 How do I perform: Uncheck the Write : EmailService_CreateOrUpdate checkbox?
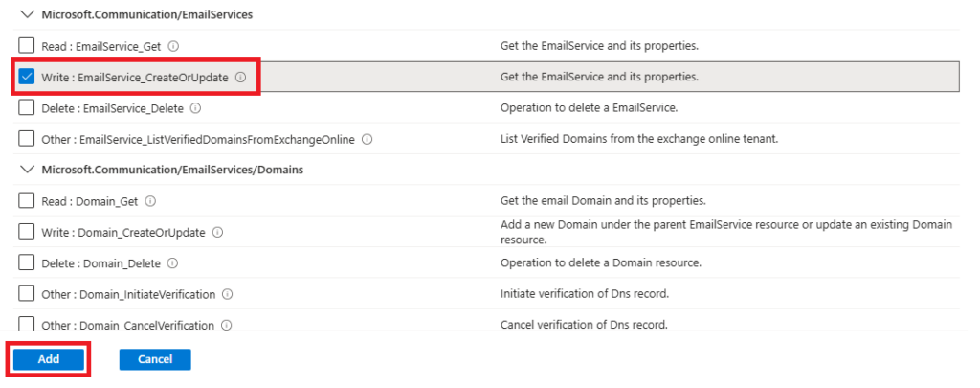[27, 78]
